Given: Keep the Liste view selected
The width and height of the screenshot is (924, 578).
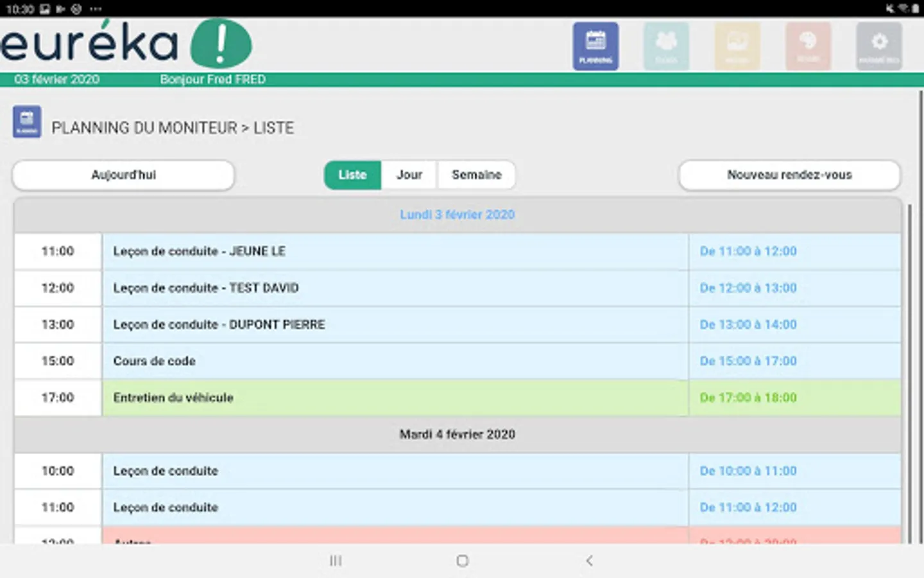Looking at the screenshot, I should pyautogui.click(x=352, y=175).
